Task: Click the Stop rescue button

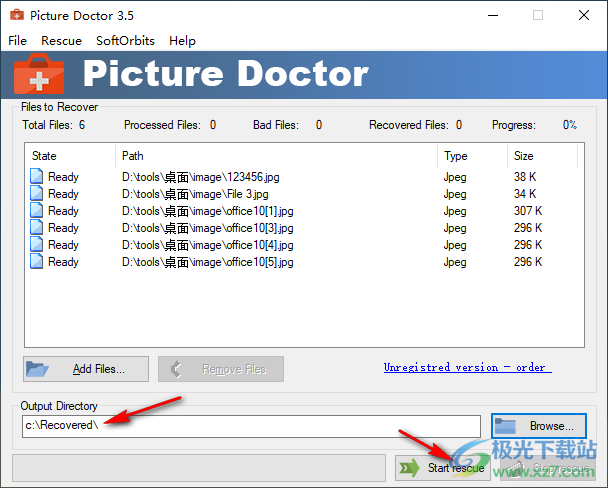Action: point(548,468)
